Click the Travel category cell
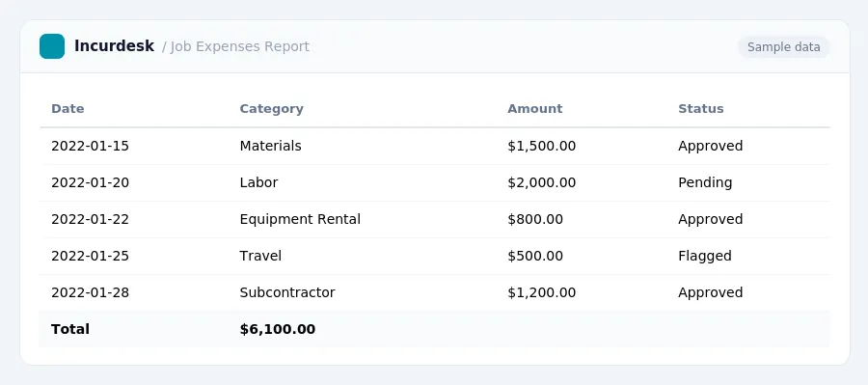 [x=260, y=256]
